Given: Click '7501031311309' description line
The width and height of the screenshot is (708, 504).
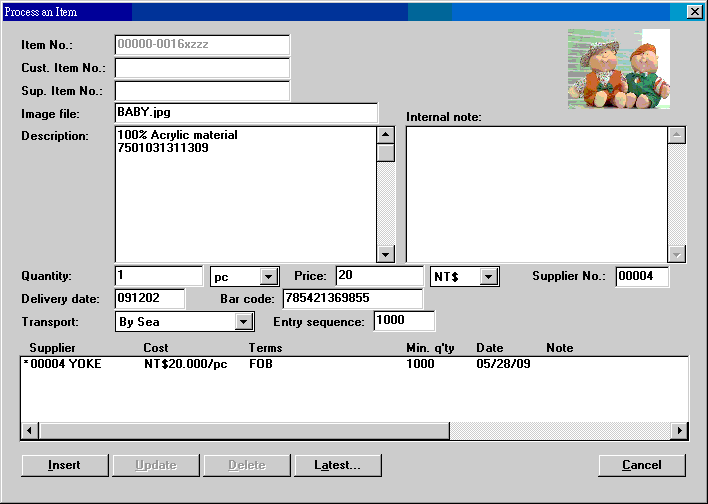Looking at the screenshot, I should (x=163, y=148).
